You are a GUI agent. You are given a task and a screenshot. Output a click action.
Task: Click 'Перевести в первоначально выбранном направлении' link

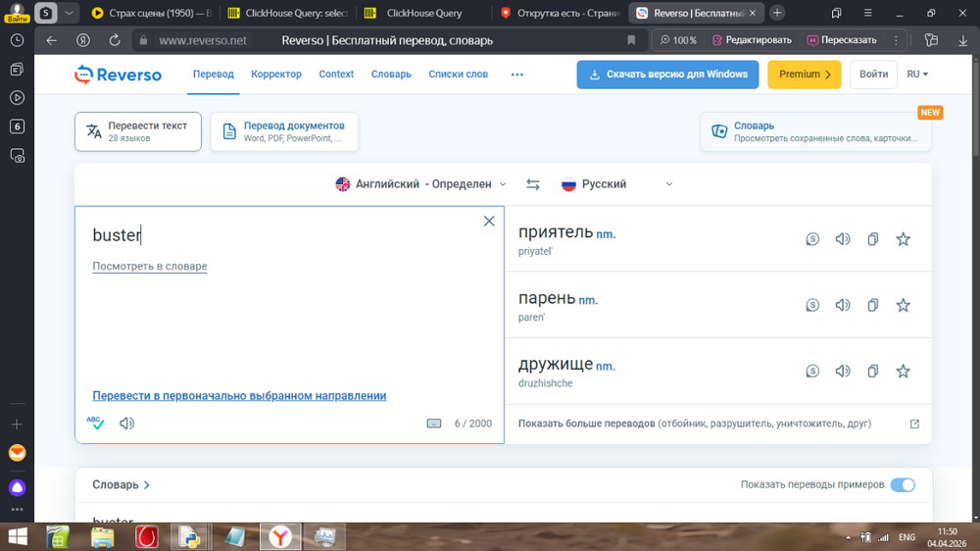[239, 395]
